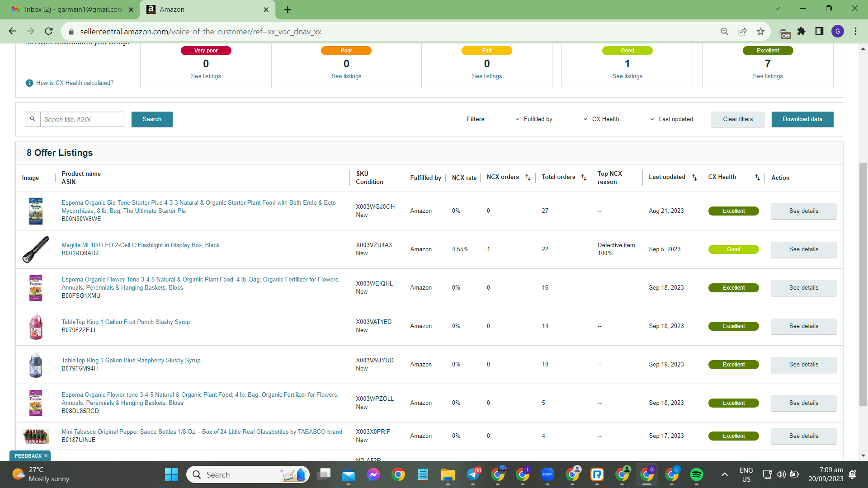The image size is (868, 488).
Task: Open the Chrome profile avatar G
Action: (837, 31)
